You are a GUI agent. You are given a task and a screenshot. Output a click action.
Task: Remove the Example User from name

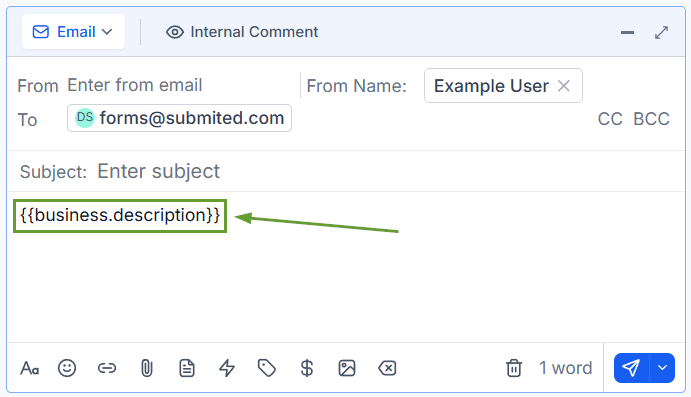pyautogui.click(x=564, y=85)
